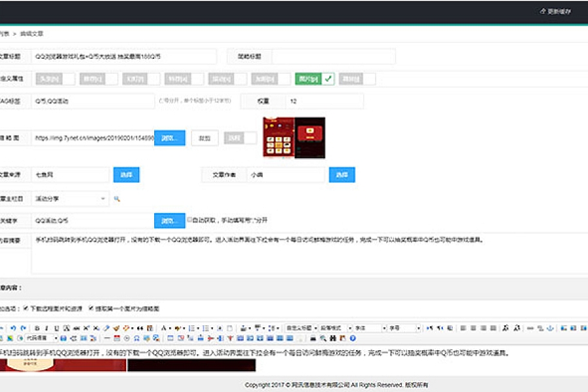Click the keywords input field

pos(93,221)
